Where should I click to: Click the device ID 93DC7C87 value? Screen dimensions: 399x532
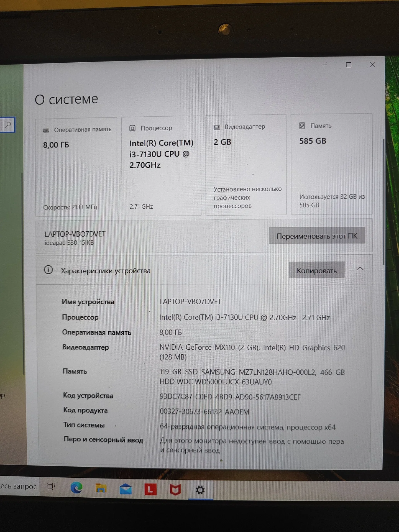point(230,397)
